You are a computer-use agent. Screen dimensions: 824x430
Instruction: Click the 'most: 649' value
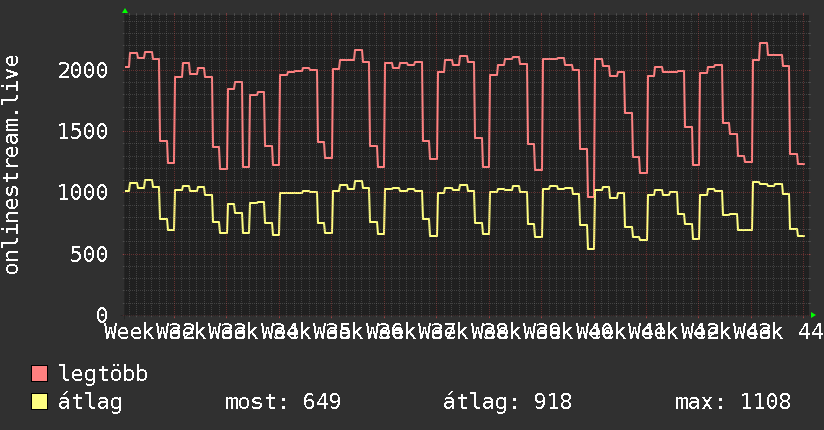283,402
